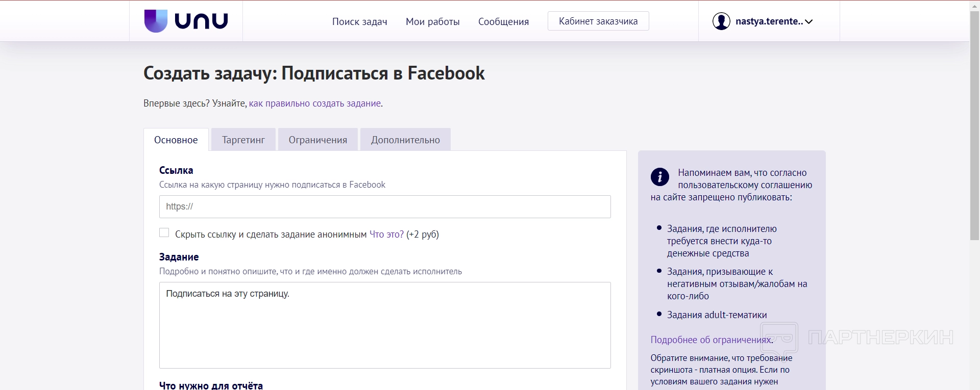Switch to the Ограничения tab
The height and width of the screenshot is (390, 980).
pos(317,140)
